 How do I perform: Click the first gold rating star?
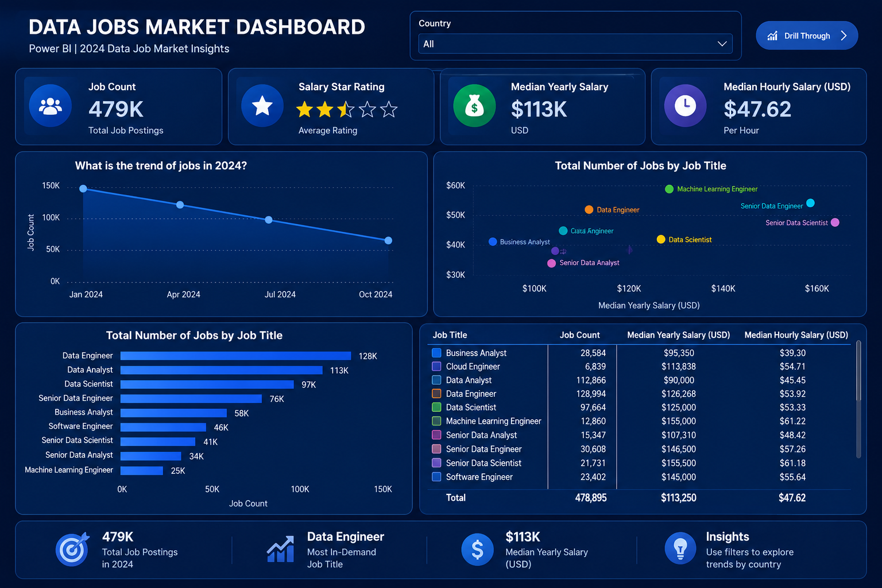(x=304, y=109)
